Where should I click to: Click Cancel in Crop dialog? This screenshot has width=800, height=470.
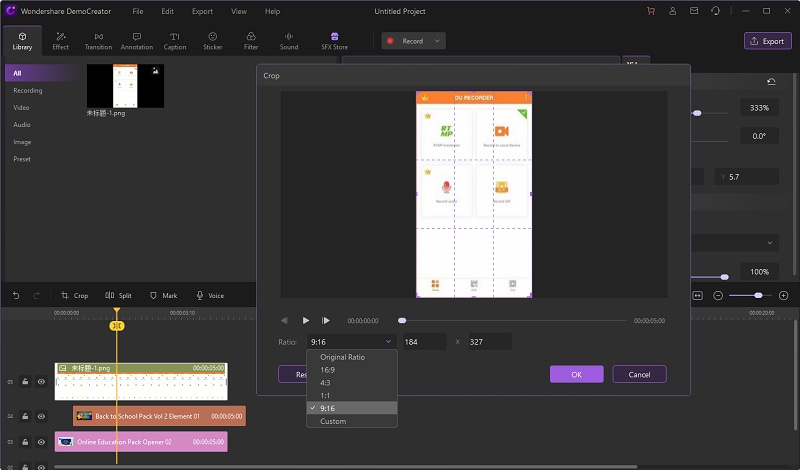[x=639, y=375]
